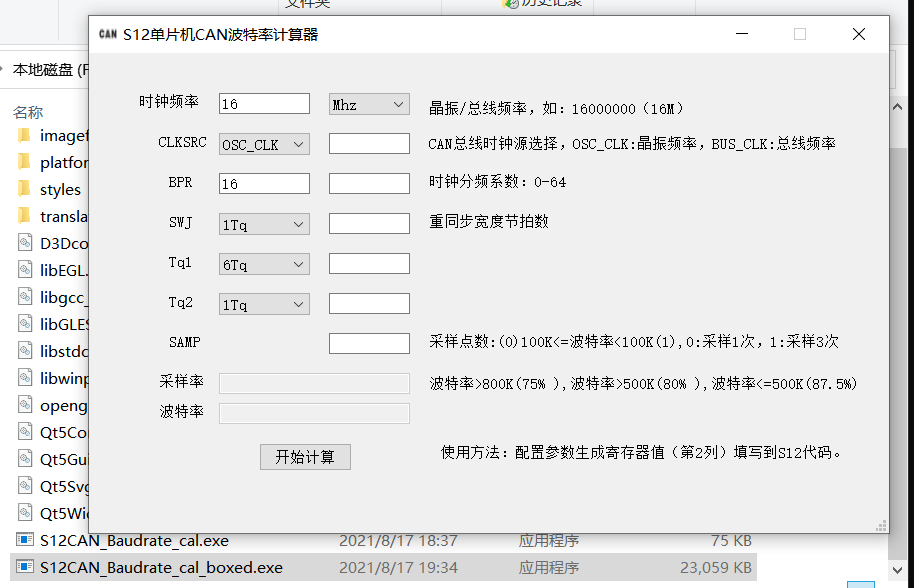This screenshot has height=588, width=914.
Task: Open the CLKSRC OSC_CLK dropdown
Action: (x=264, y=144)
